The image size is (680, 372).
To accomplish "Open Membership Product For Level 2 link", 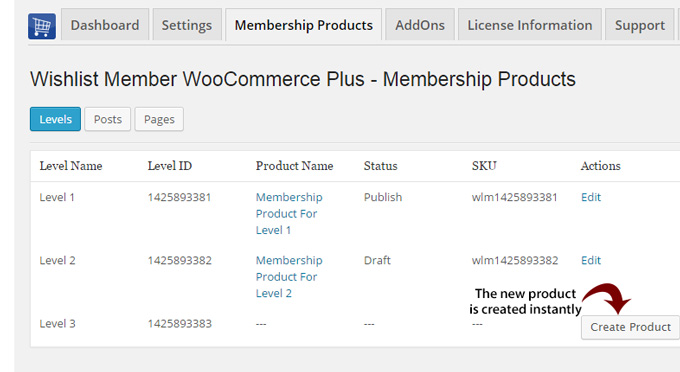I will click(x=289, y=277).
